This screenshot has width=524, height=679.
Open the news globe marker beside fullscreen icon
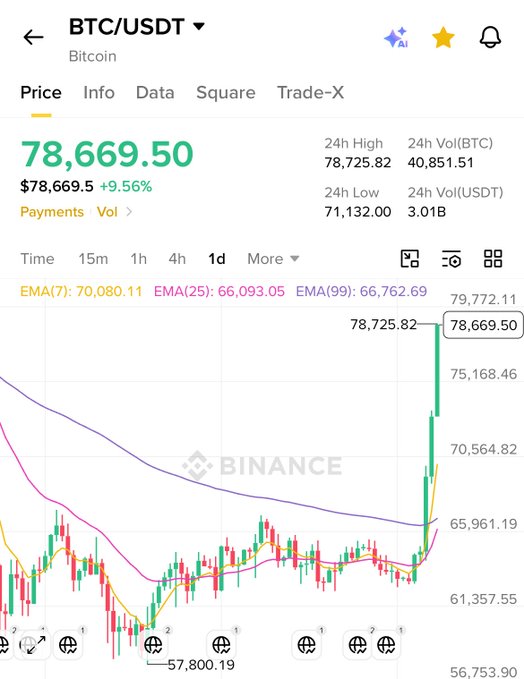click(x=68, y=645)
